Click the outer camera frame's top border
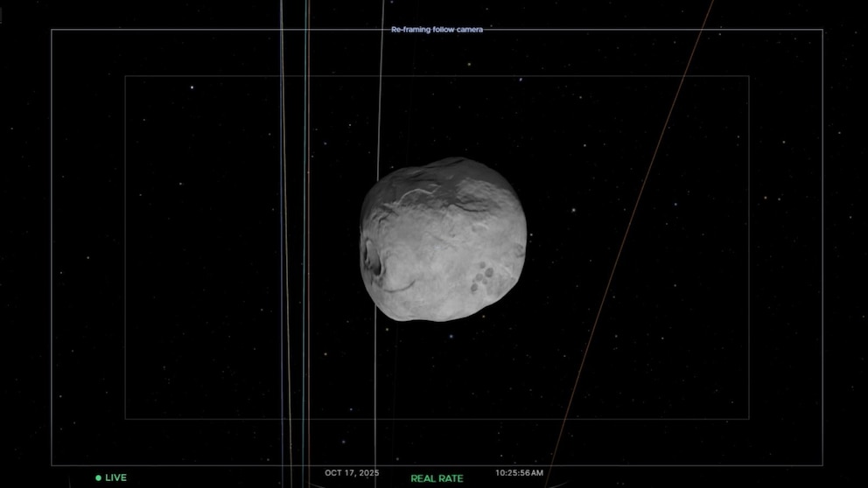The width and height of the screenshot is (868, 488). coord(219,30)
